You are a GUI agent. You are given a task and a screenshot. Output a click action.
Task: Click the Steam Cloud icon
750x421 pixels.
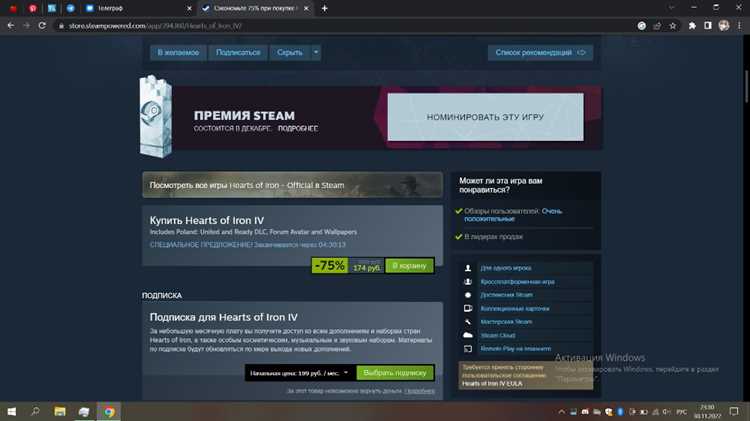[x=468, y=335]
